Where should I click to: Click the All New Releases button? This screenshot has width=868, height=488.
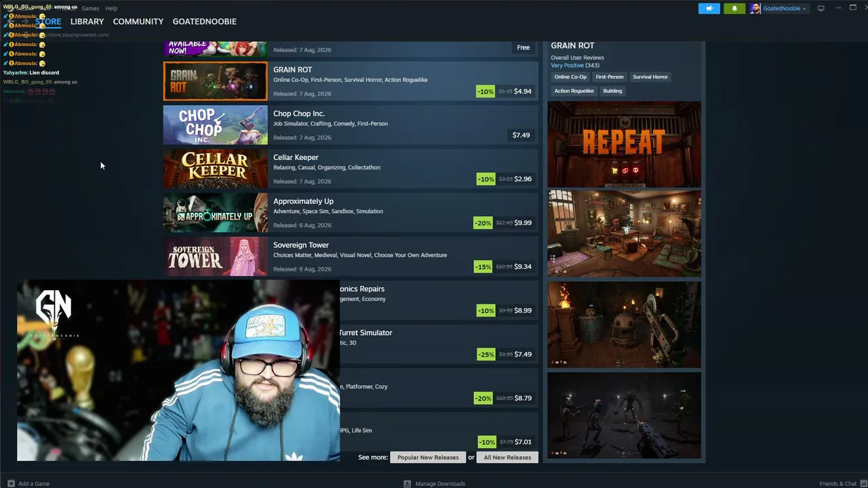click(507, 457)
